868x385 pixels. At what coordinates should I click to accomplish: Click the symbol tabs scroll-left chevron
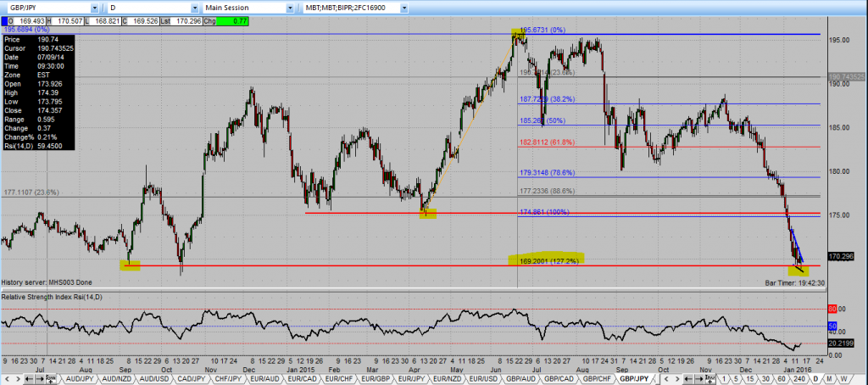point(7,379)
